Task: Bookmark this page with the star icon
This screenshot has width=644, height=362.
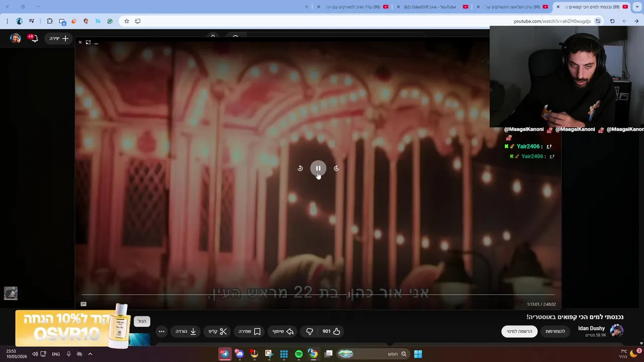Action: [x=127, y=21]
